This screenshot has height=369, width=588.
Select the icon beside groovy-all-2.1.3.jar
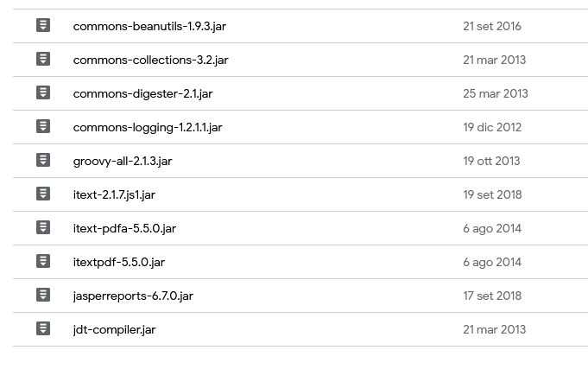pyautogui.click(x=43, y=161)
